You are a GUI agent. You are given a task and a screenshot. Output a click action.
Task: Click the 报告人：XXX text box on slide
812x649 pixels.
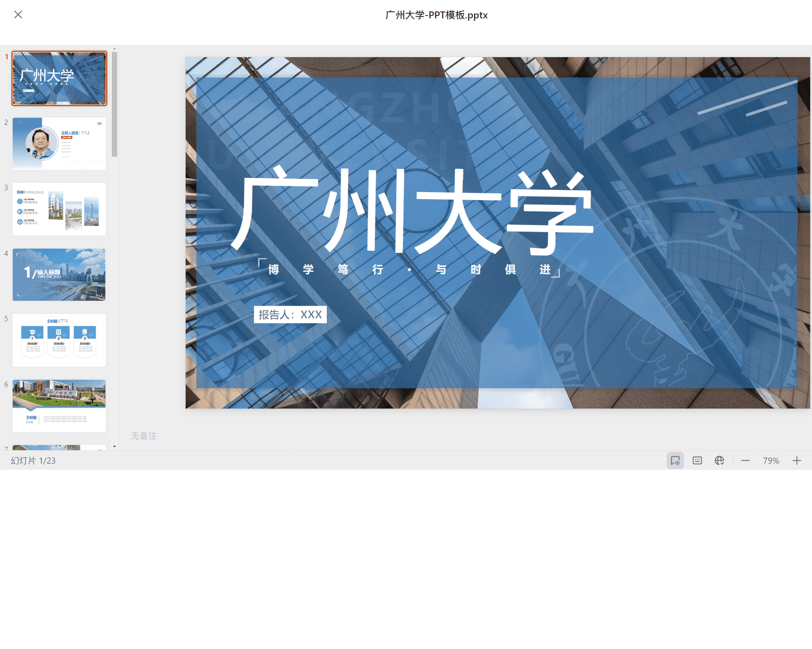290,314
